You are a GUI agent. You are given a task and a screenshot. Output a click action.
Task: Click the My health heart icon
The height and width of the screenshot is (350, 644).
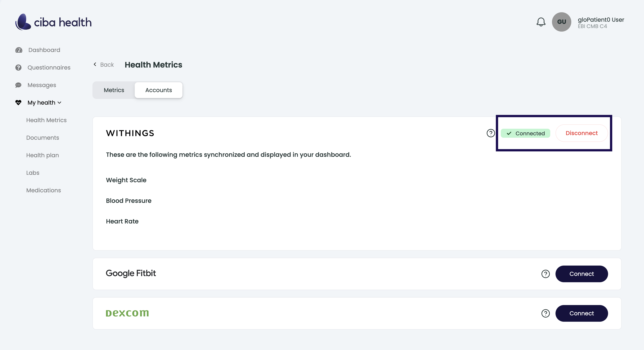tap(18, 103)
